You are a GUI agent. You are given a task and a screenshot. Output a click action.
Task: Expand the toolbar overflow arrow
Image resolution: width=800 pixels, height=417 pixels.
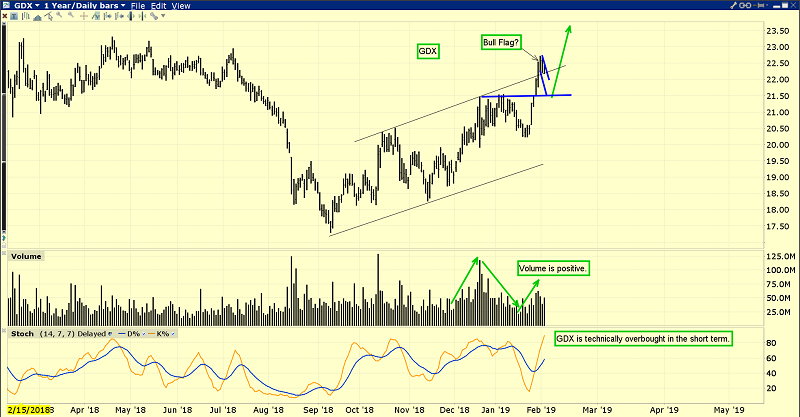pyautogui.click(x=163, y=16)
